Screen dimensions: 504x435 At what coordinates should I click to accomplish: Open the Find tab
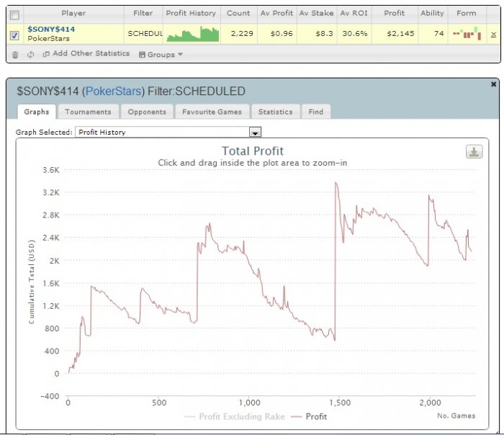pyautogui.click(x=316, y=112)
